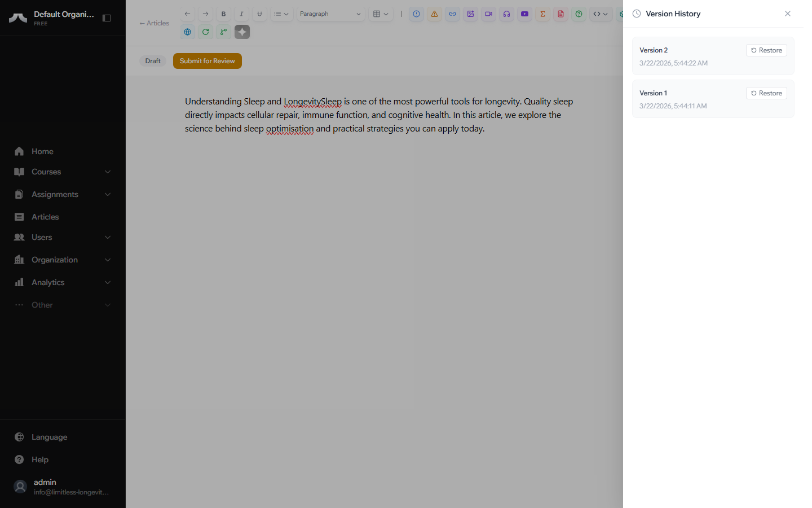812x508 pixels.
Task: Open the table insert dropdown
Action: click(x=381, y=14)
